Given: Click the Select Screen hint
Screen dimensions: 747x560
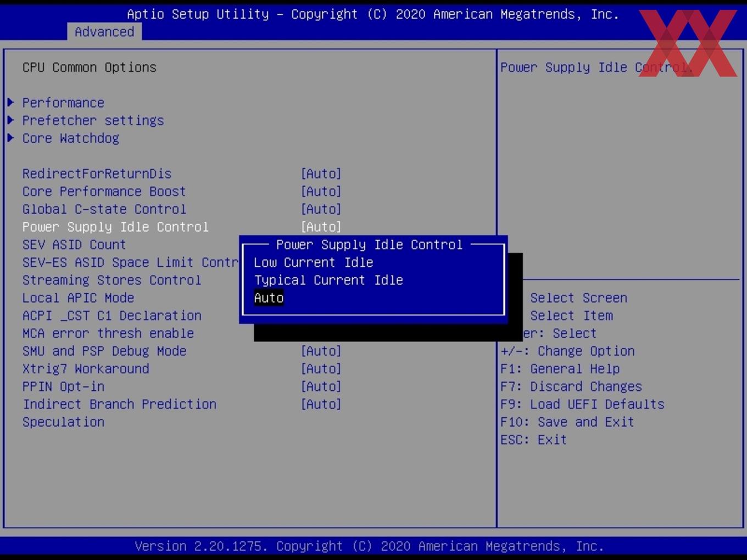Looking at the screenshot, I should pyautogui.click(x=578, y=298).
